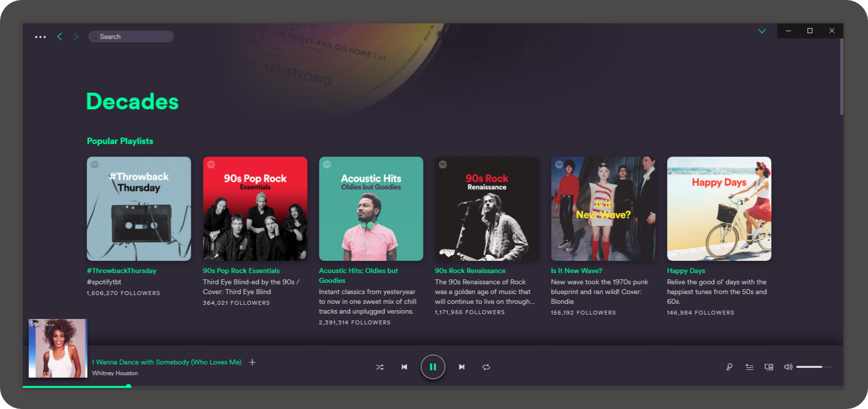The image size is (868, 409).
Task: Open the three-dot app menu
Action: tap(41, 37)
